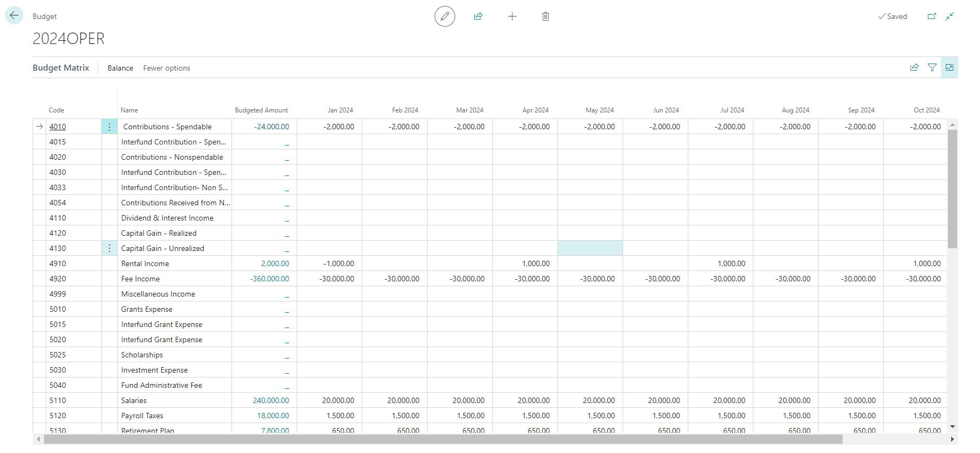The width and height of the screenshot is (980, 453).
Task: Select the Budget Matrix heading
Action: (61, 67)
